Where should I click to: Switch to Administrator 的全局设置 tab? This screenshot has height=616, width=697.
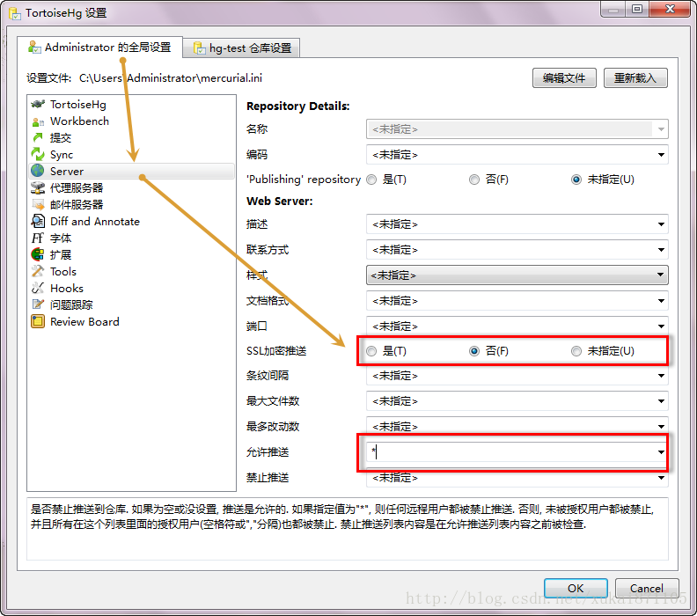point(99,48)
